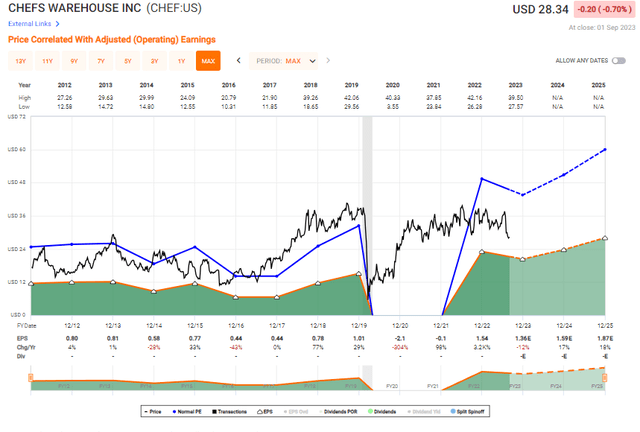Click the Normal PE point at 12/15
640x432 pixels.
click(195, 247)
